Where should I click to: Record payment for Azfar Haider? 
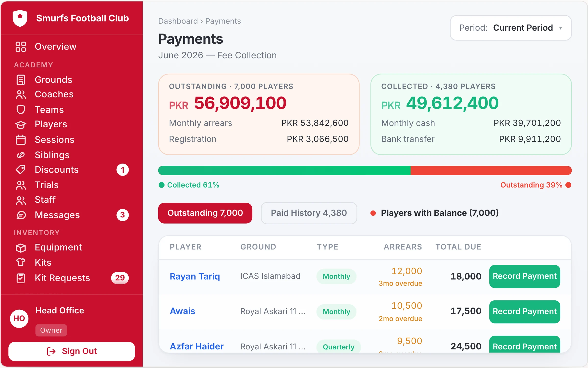[x=525, y=344]
